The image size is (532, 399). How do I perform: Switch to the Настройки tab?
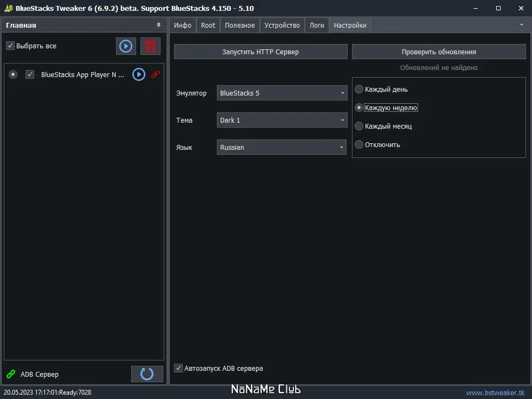(350, 26)
